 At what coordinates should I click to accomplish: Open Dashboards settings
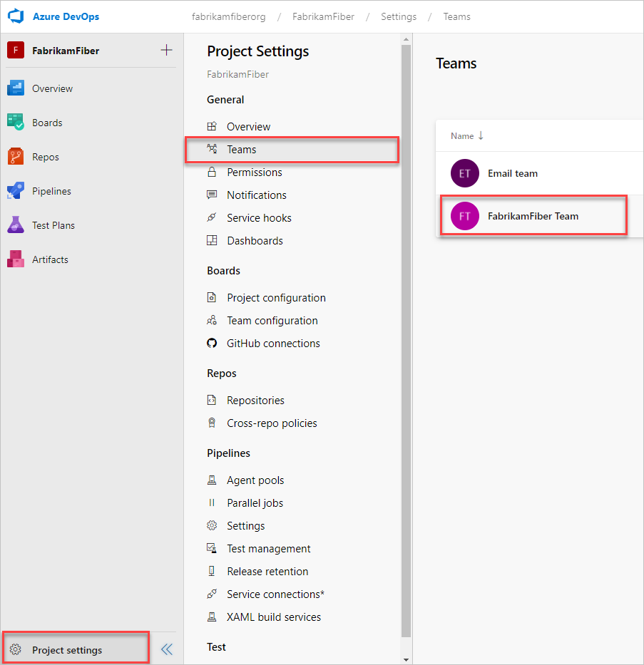point(255,240)
